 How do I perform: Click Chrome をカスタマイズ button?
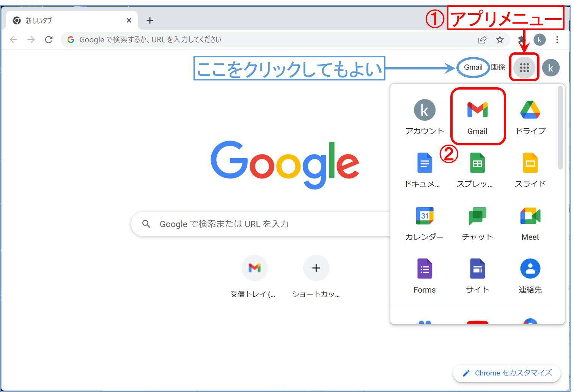point(507,373)
